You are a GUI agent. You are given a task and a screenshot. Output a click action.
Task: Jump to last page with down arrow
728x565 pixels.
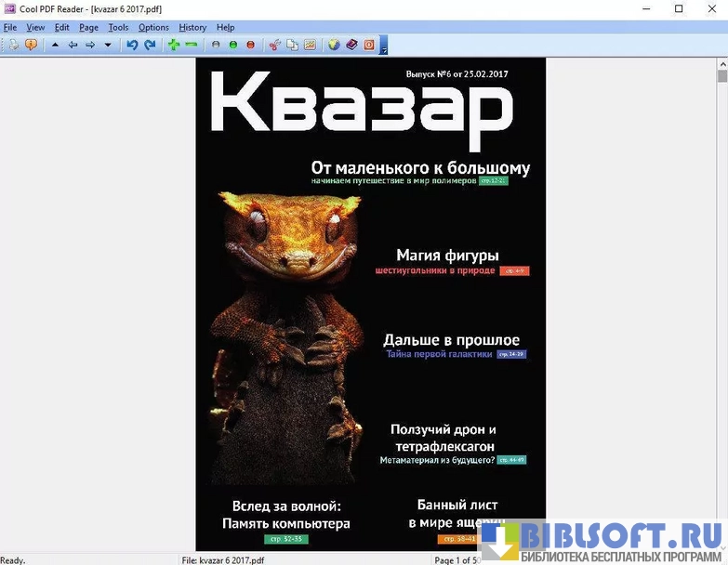[108, 44]
